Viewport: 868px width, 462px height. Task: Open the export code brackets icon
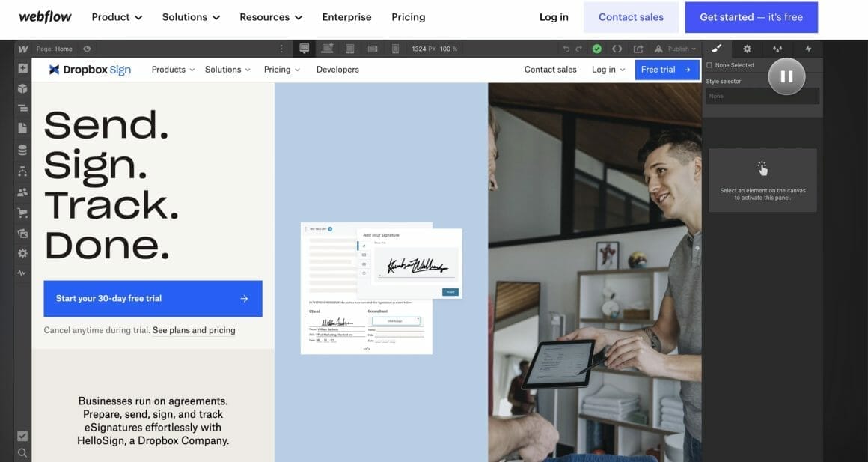[617, 49]
